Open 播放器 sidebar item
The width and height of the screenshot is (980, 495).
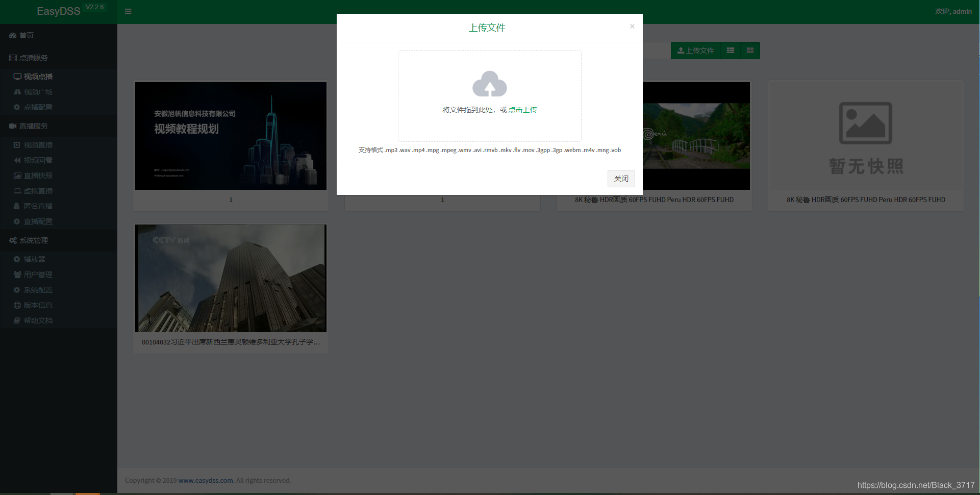coord(59,259)
